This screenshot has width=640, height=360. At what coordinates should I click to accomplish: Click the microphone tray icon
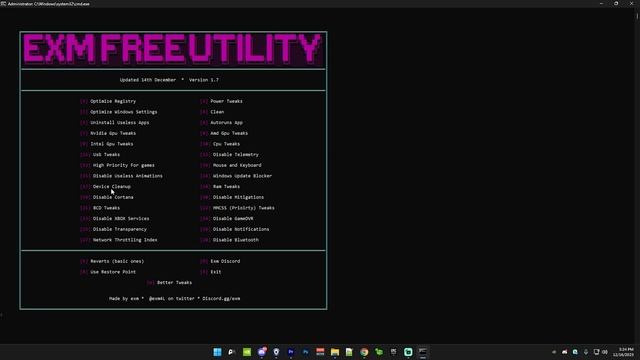586,352
